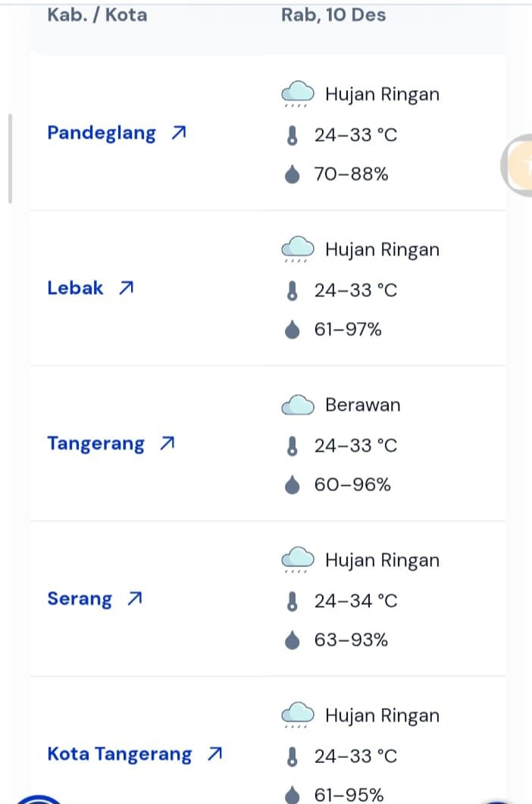The width and height of the screenshot is (532, 804).
Task: Open the Lebak forecast link
Action: click(x=75, y=288)
